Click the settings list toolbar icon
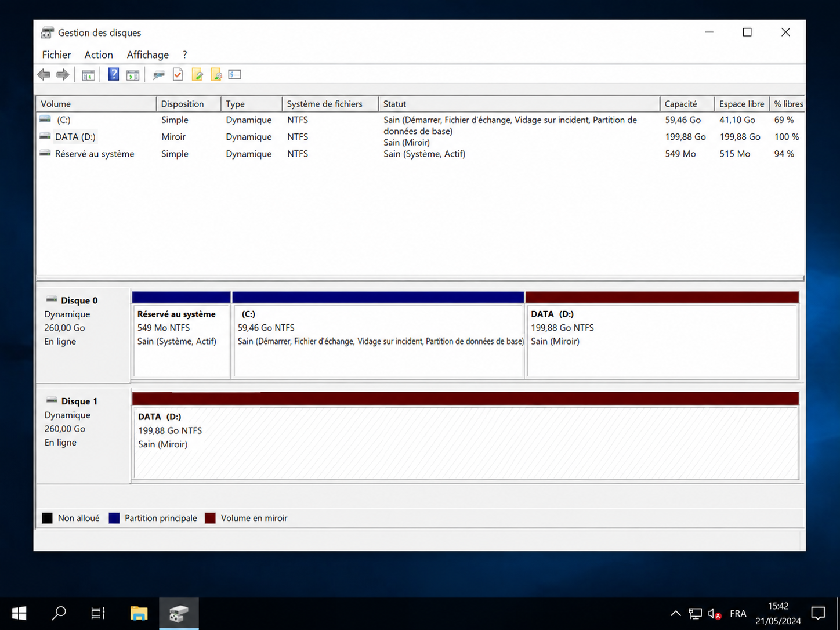The width and height of the screenshot is (840, 630). pyautogui.click(x=234, y=74)
